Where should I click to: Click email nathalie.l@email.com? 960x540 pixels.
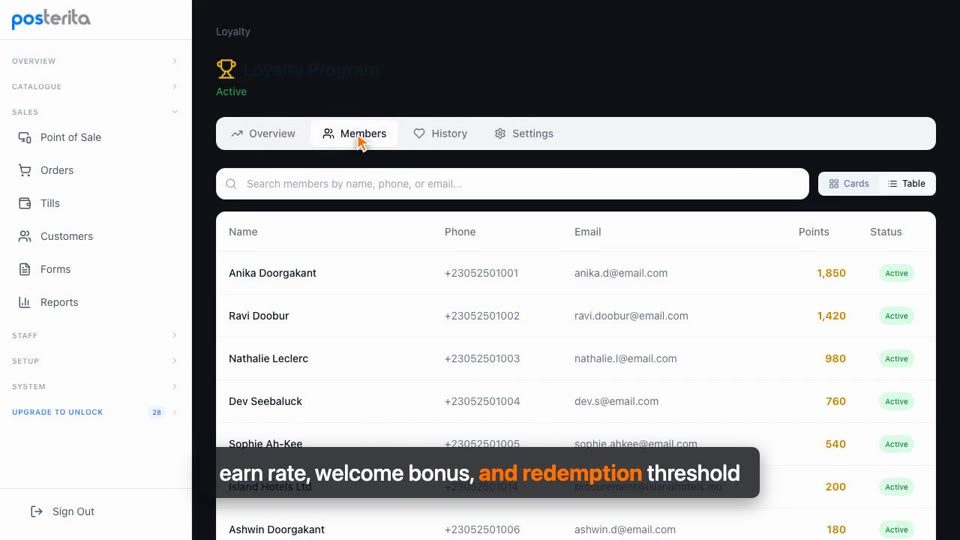626,359
